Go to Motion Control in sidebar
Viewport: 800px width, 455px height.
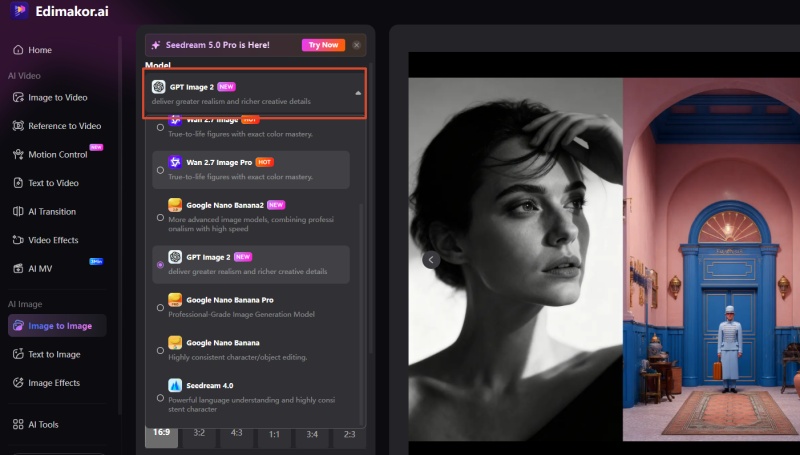pyautogui.click(x=57, y=155)
